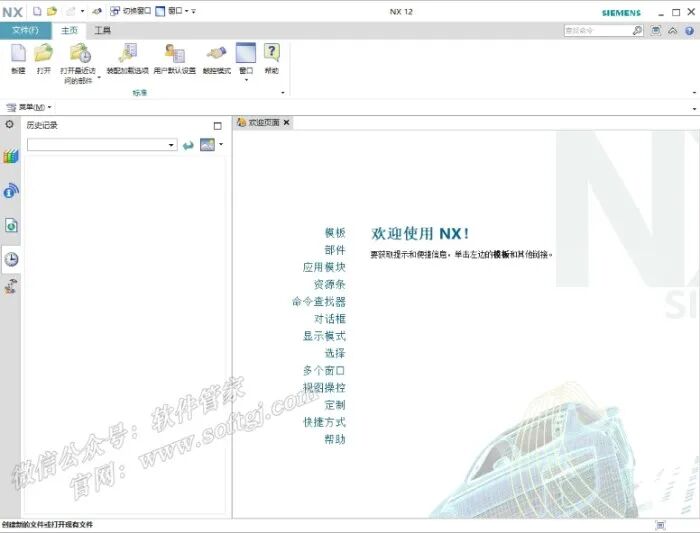Click the 欢迎使用 NX! heading text
700x533 pixels.
pos(420,233)
